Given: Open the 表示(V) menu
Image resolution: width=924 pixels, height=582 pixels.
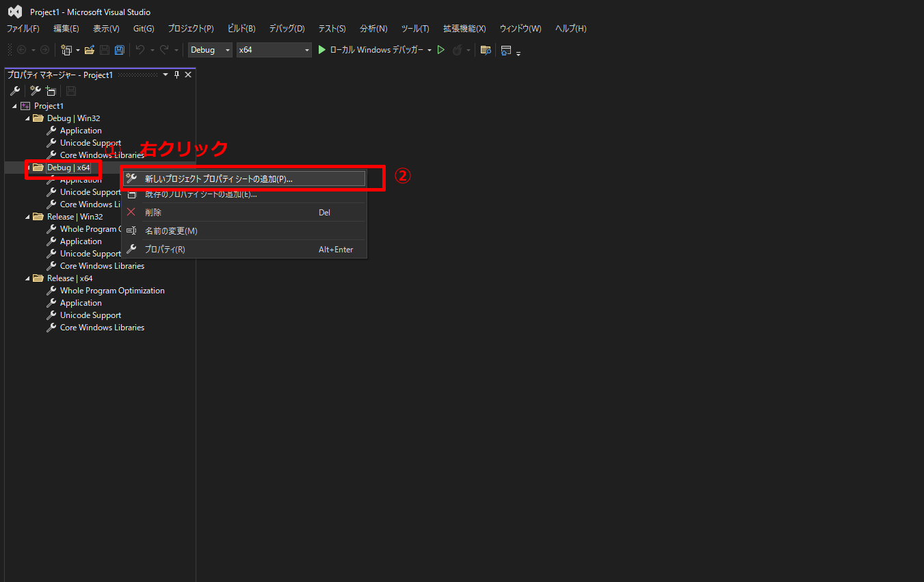Looking at the screenshot, I should (x=106, y=29).
